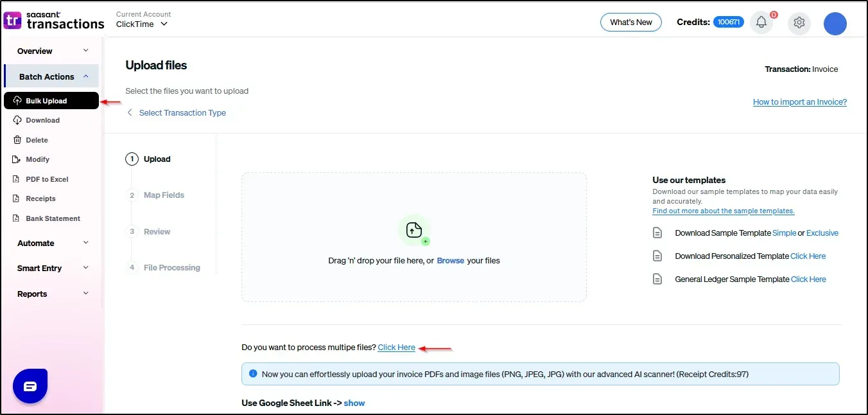Select Bulk Upload in the sidebar
This screenshot has height=415, width=868.
coord(51,101)
